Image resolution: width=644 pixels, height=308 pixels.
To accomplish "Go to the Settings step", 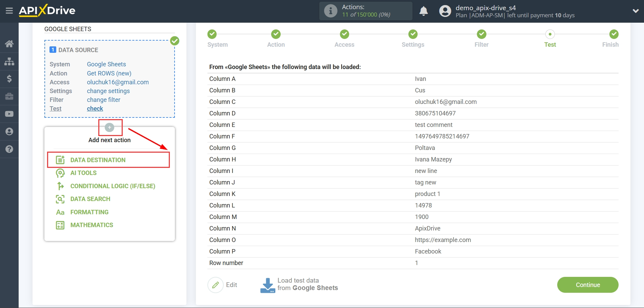I will point(413,34).
